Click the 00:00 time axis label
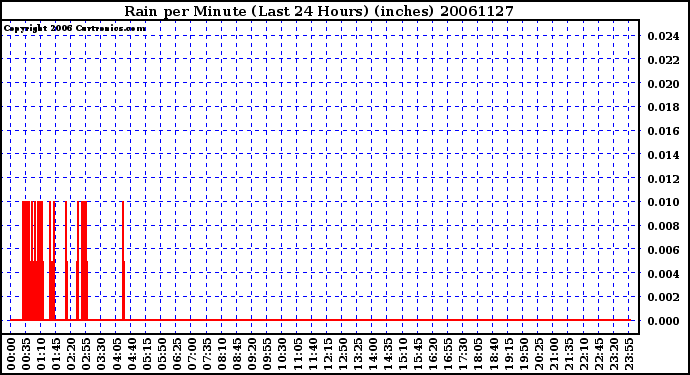Screen dimensions: 690x375 (x=11, y=354)
